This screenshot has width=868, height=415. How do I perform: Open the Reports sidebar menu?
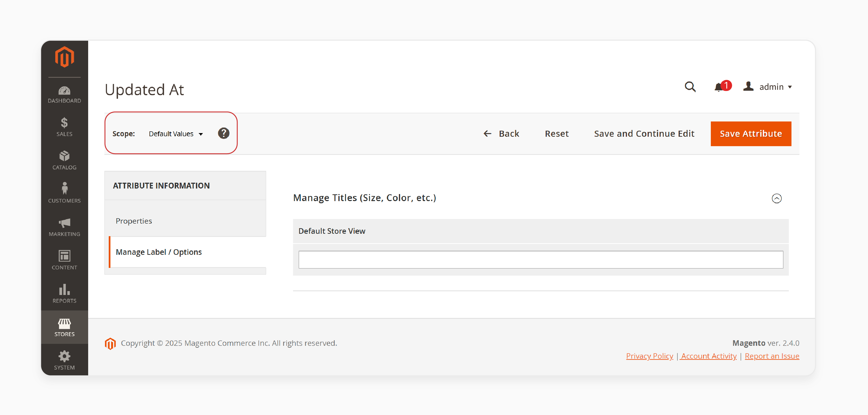tap(64, 294)
